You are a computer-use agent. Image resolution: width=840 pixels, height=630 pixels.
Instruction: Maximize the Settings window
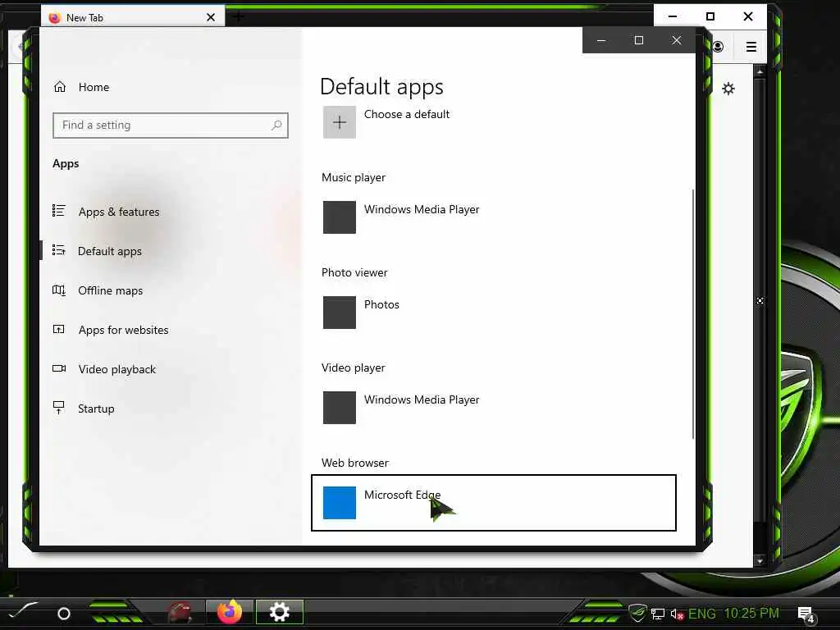click(638, 40)
